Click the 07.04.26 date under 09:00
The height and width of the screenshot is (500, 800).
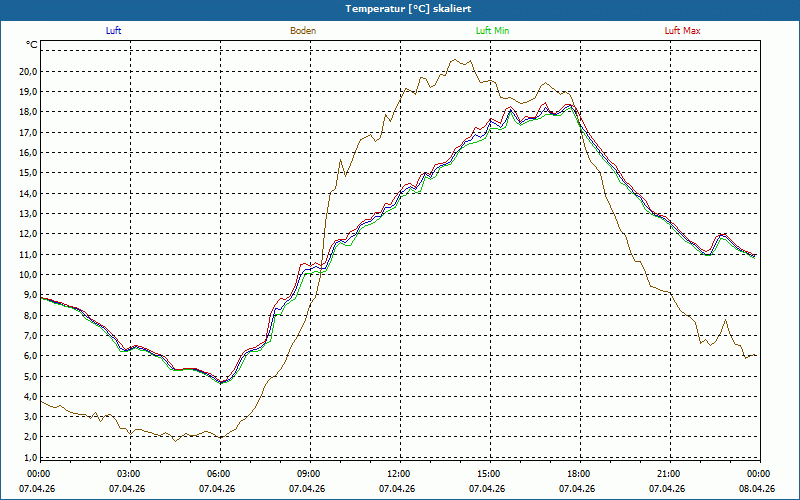coord(308,488)
